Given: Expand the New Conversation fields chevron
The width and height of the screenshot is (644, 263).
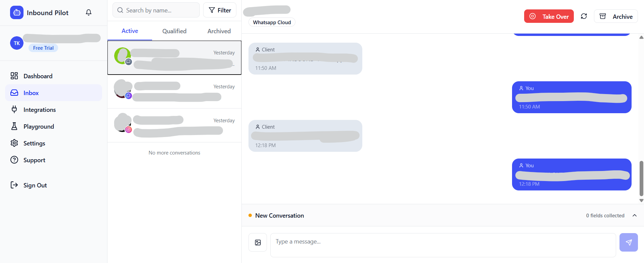Looking at the screenshot, I should [634, 215].
